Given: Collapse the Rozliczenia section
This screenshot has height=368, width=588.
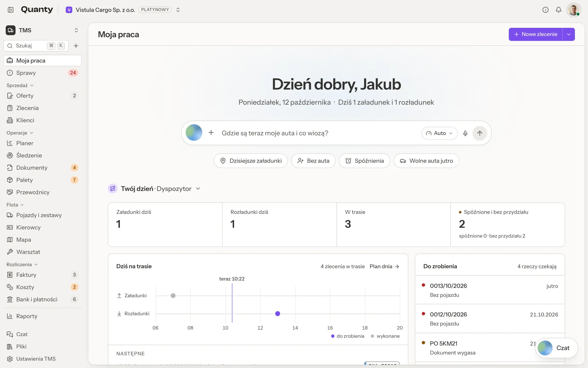Looking at the screenshot, I should 22,264.
